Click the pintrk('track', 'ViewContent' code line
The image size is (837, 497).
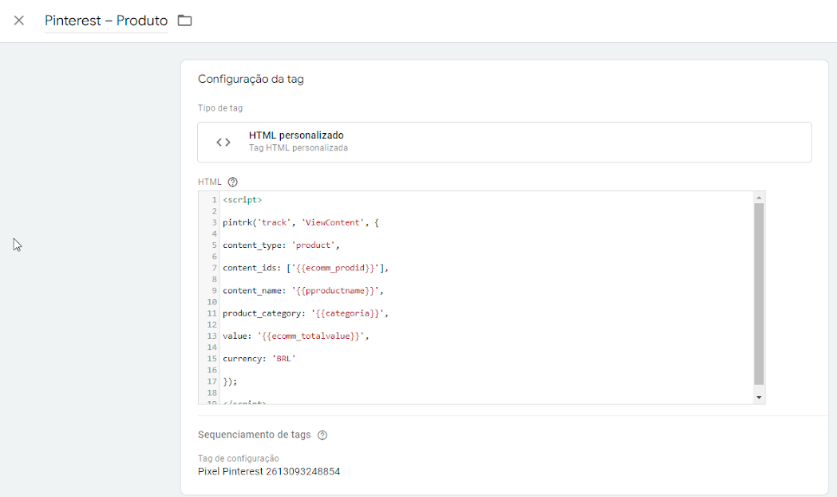[x=301, y=223]
